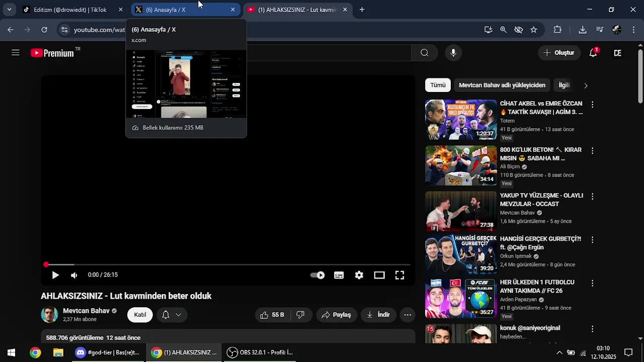Toggle subtitles in the player
Viewport: 644px width, 362px height.
[x=339, y=275]
